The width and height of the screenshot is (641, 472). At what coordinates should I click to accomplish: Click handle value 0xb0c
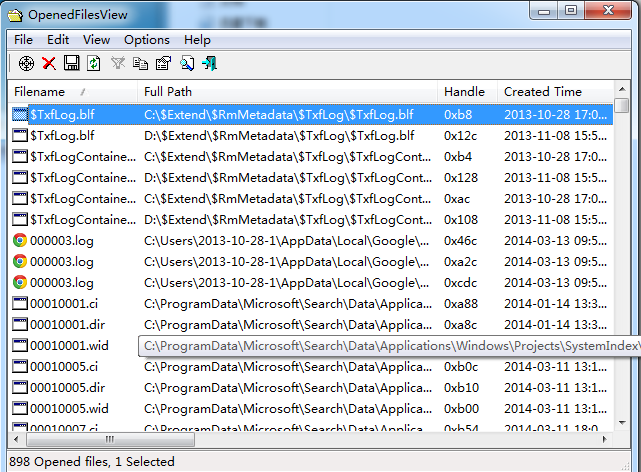point(461,367)
